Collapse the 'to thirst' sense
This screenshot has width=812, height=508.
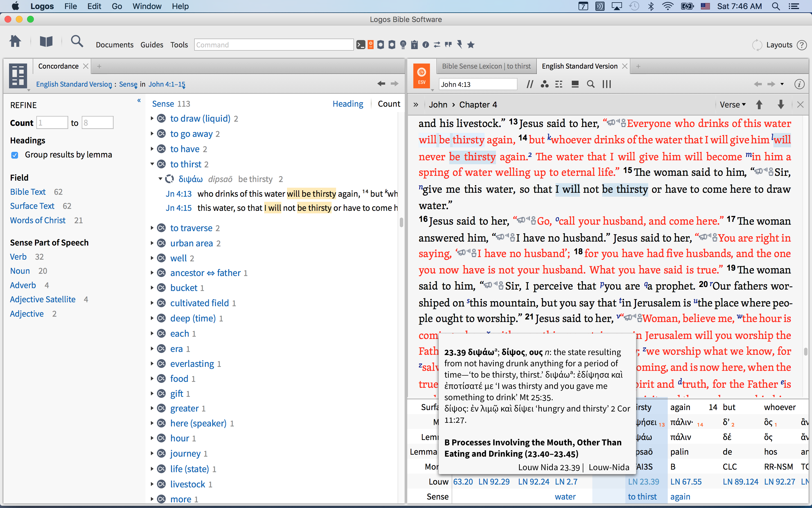click(152, 164)
